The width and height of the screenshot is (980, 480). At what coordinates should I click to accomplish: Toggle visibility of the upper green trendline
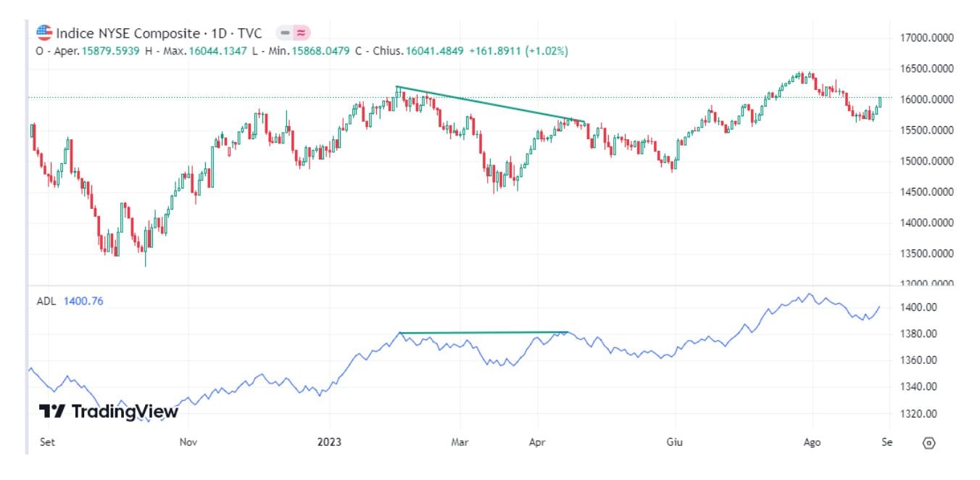493,103
